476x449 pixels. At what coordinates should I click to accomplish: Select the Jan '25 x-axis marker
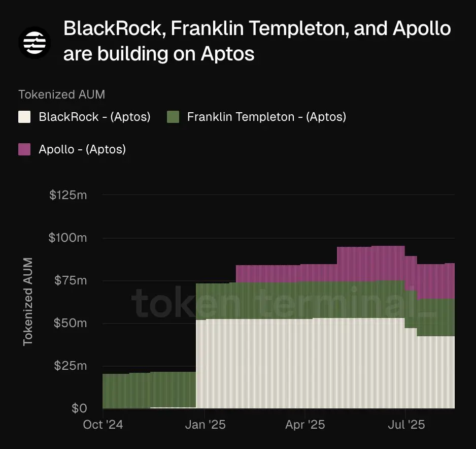click(x=205, y=425)
